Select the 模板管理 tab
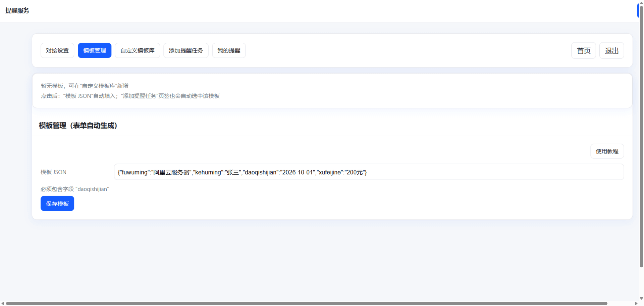The width and height of the screenshot is (644, 306). tap(94, 50)
